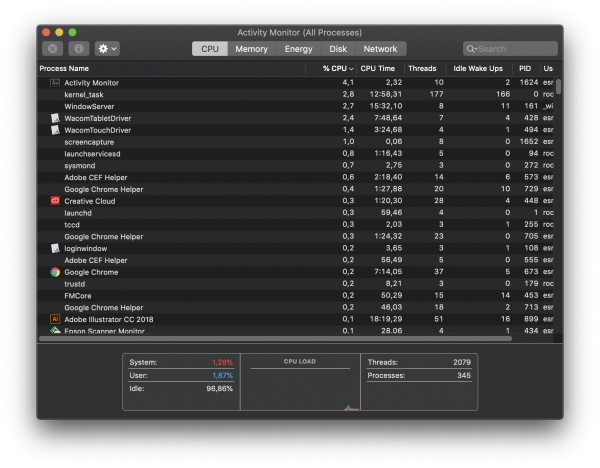The image size is (600, 468).
Task: Click Activity Monitor PID 1624
Action: [529, 82]
